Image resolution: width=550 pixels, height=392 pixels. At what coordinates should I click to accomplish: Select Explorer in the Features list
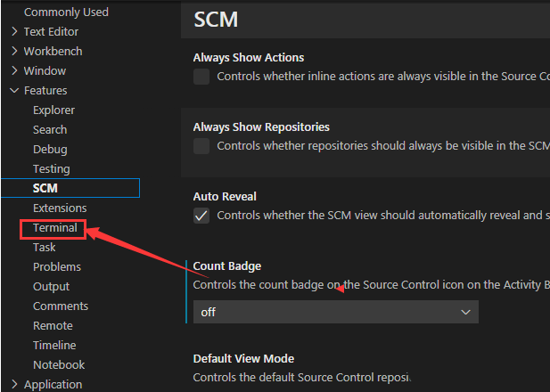(53, 110)
